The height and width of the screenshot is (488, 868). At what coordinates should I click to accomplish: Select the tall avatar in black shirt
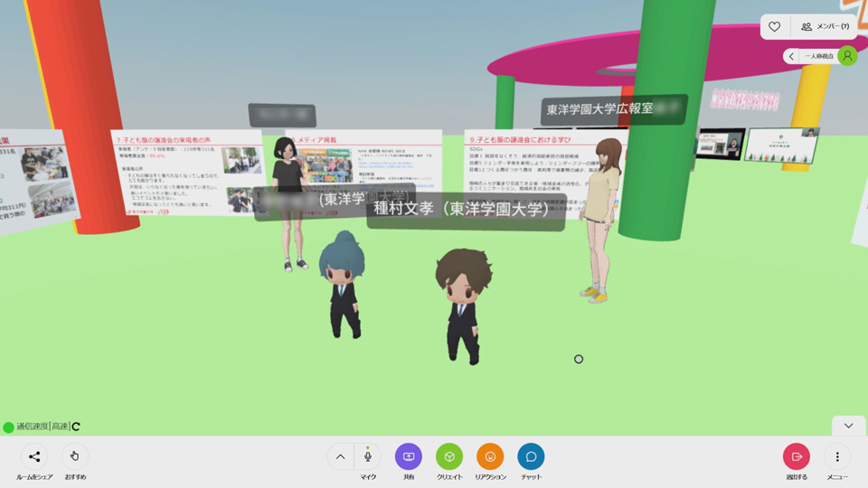(289, 203)
